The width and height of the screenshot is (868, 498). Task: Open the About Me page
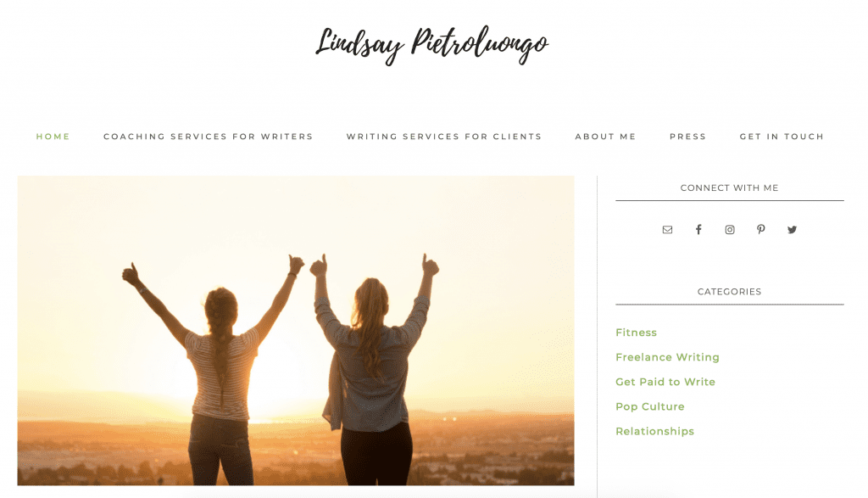(605, 137)
